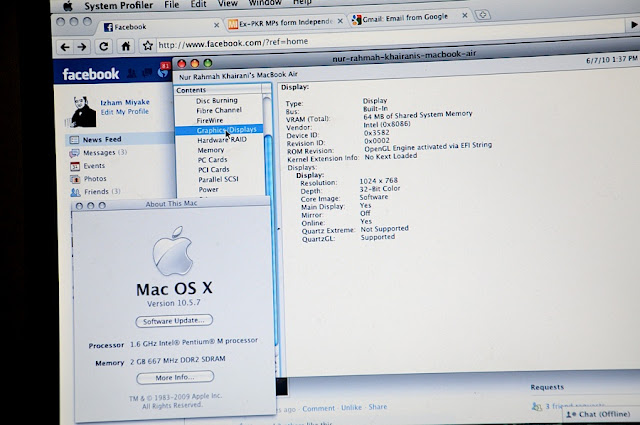The width and height of the screenshot is (640, 425).
Task: Click the Unlike link
Action: 351,407
